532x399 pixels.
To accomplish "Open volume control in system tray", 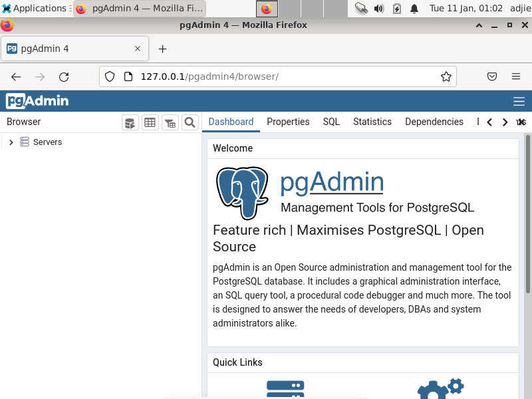I will (379, 8).
